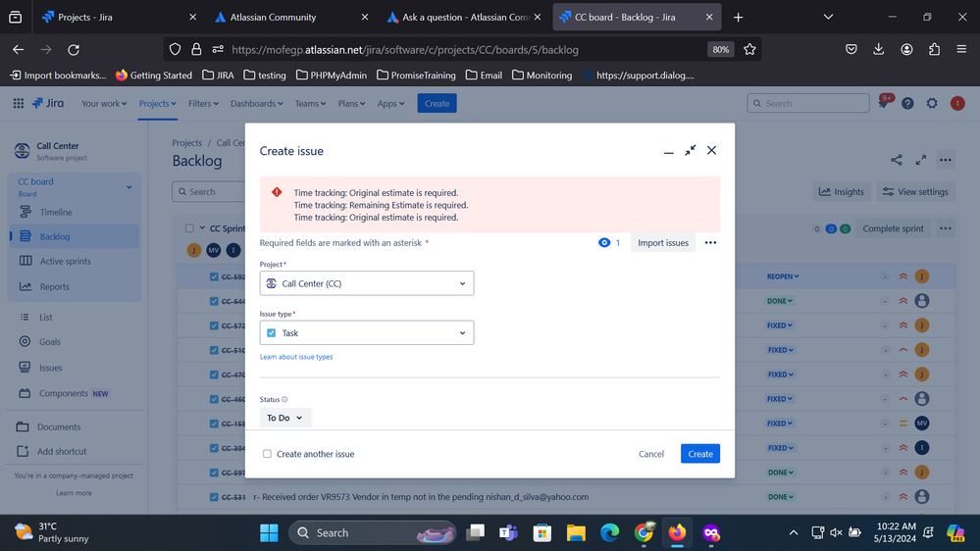The width and height of the screenshot is (980, 551).
Task: Open the Jira help question mark icon
Action: click(x=907, y=104)
